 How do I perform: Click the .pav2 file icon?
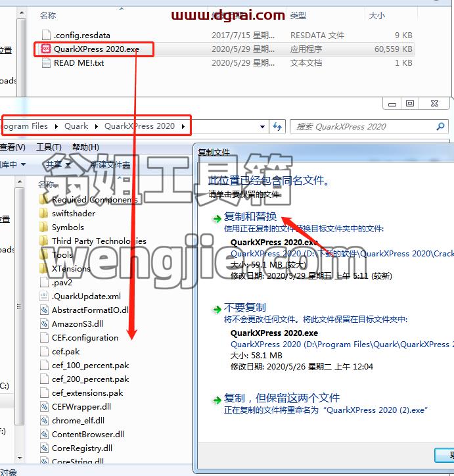point(44,282)
